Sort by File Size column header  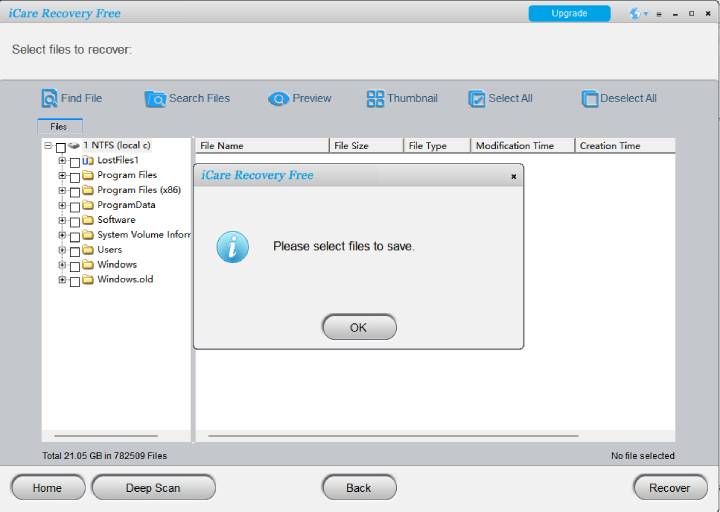[366, 146]
